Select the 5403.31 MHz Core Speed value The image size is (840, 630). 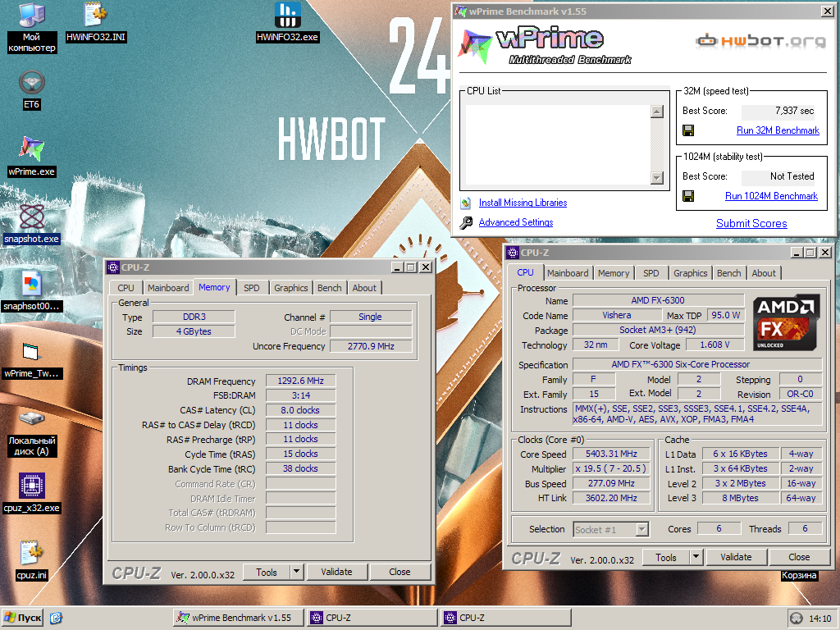611,454
